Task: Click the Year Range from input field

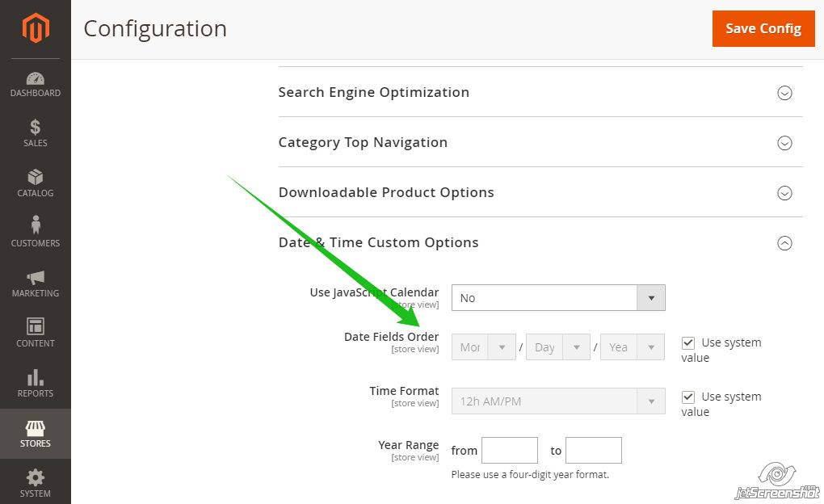Action: [x=509, y=450]
